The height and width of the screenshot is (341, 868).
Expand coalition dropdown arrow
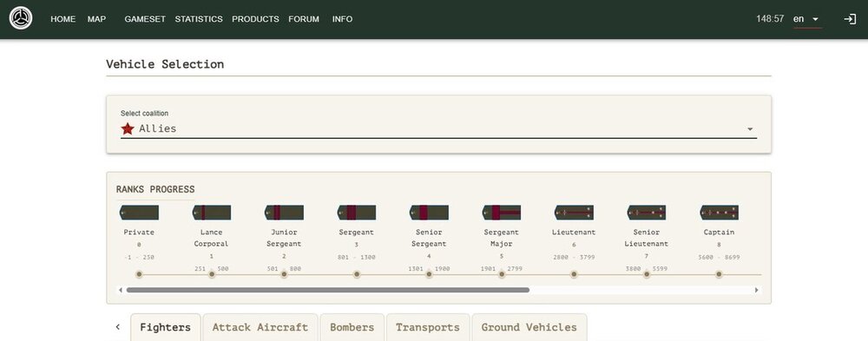click(x=750, y=129)
